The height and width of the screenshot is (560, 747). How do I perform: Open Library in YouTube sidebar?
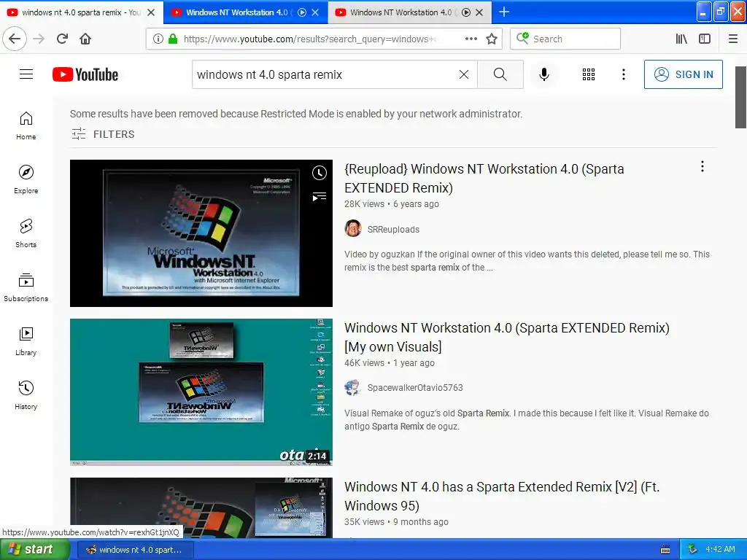pos(26,341)
